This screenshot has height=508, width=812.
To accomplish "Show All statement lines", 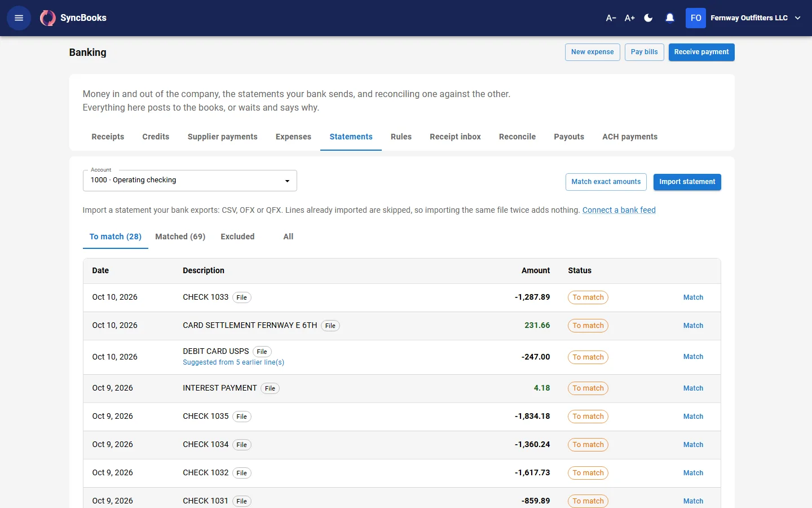I will pyautogui.click(x=288, y=237).
